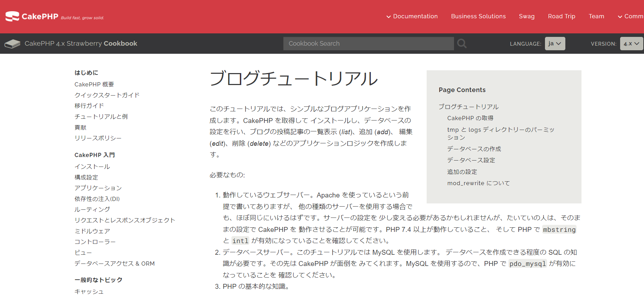Open the 構成設定 sidebar link
The height and width of the screenshot is (299, 644).
(86, 177)
